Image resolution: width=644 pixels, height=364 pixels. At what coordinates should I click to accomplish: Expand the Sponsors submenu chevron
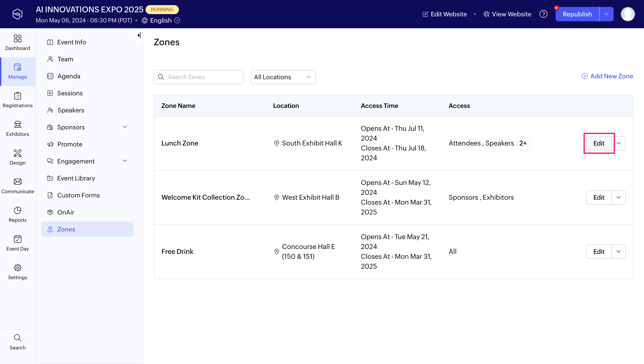(125, 127)
